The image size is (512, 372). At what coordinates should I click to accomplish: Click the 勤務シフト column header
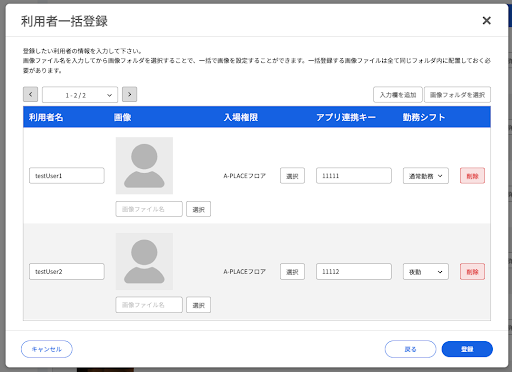point(424,117)
